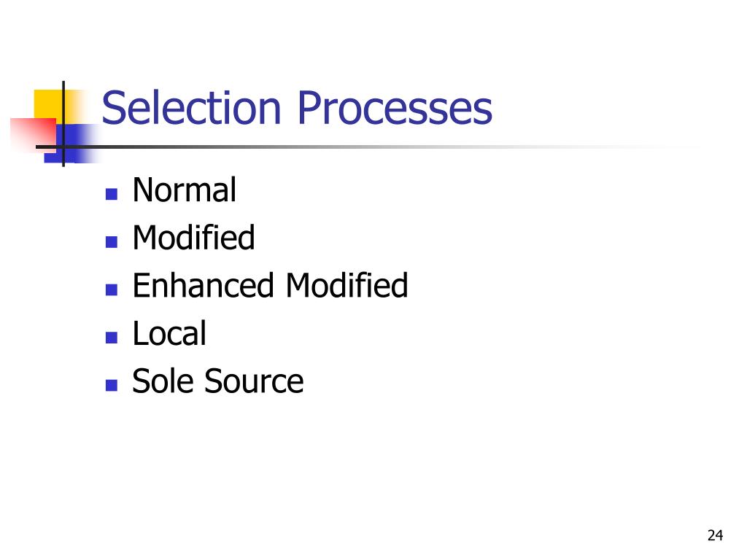Viewport: 747px width, 560px height.
Task: Click the slide title "Selection Processes"
Action: tap(297, 108)
